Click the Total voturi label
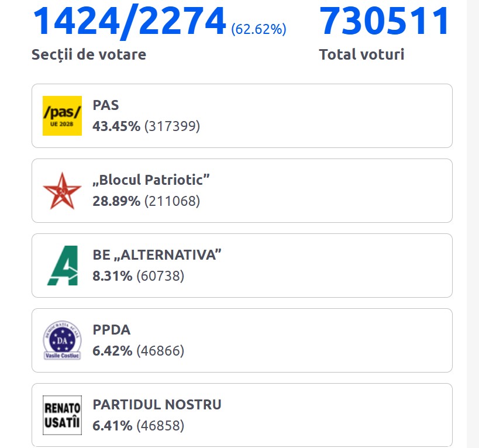The width and height of the screenshot is (479, 448). click(361, 54)
